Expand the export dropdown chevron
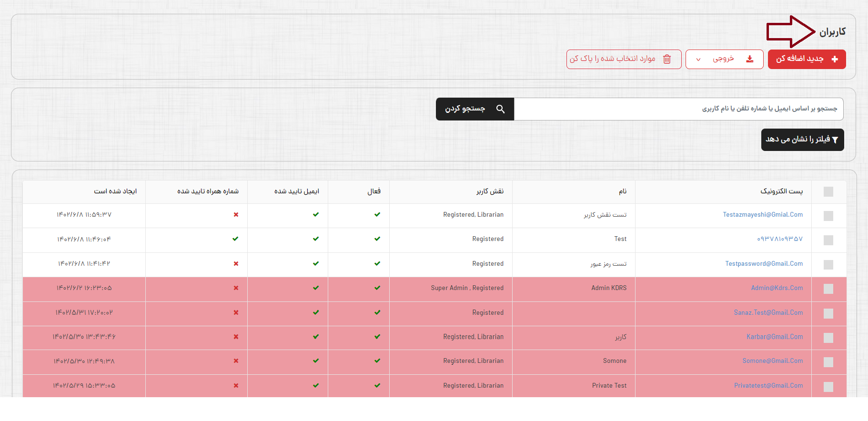The width and height of the screenshot is (868, 421). pos(698,60)
